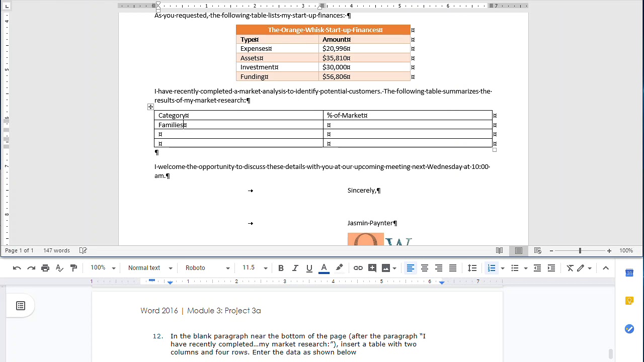Toggle the numbered list button
This screenshot has height=362, width=644.
point(492,268)
